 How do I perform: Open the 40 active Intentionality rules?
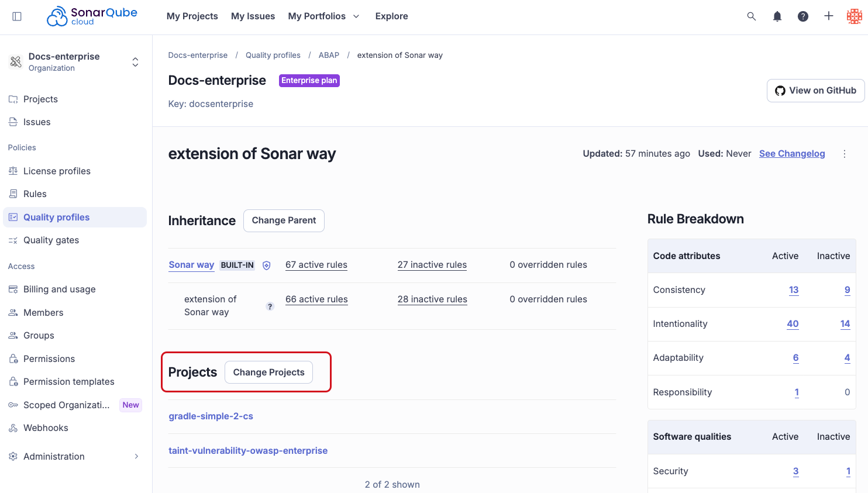[793, 324]
